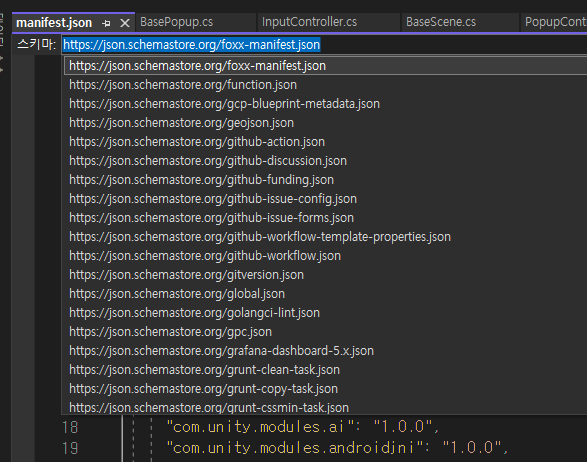Open the InputController.cs tab

point(309,22)
